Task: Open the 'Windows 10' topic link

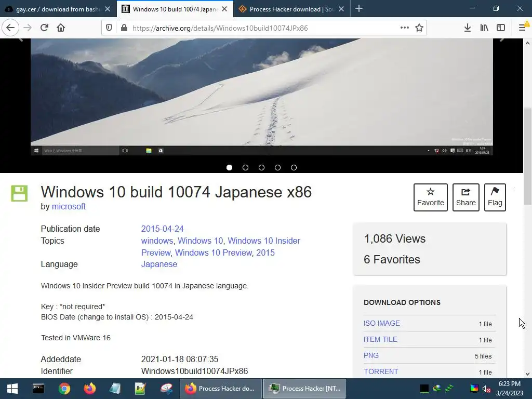Action: 201,241
